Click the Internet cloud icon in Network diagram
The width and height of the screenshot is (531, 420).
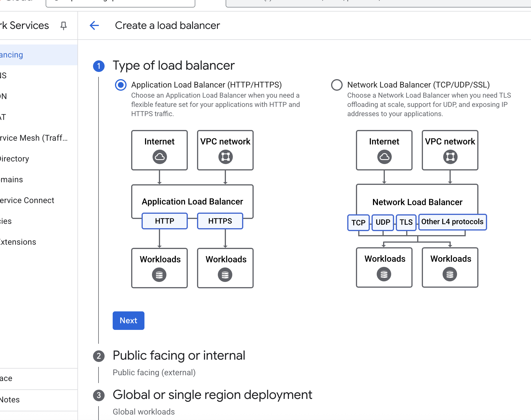[384, 157]
